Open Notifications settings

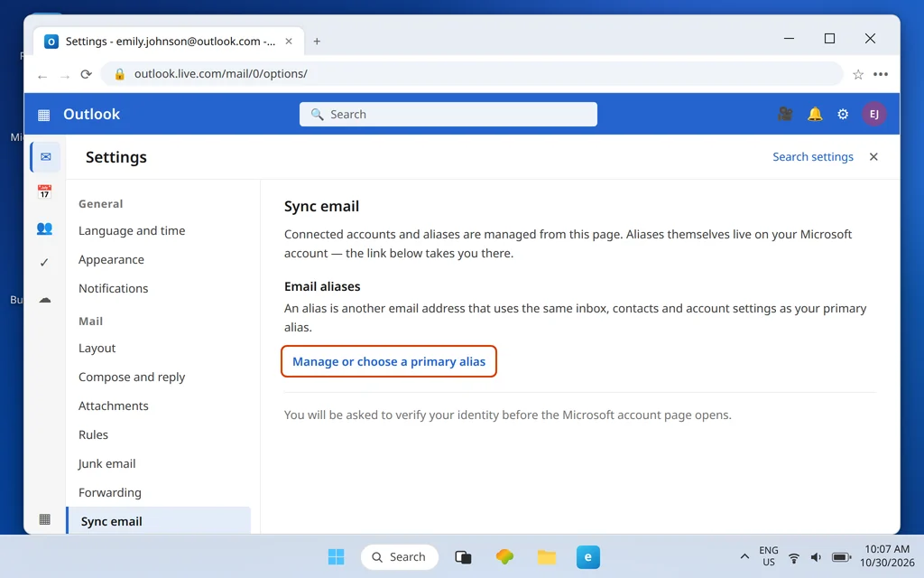113,288
